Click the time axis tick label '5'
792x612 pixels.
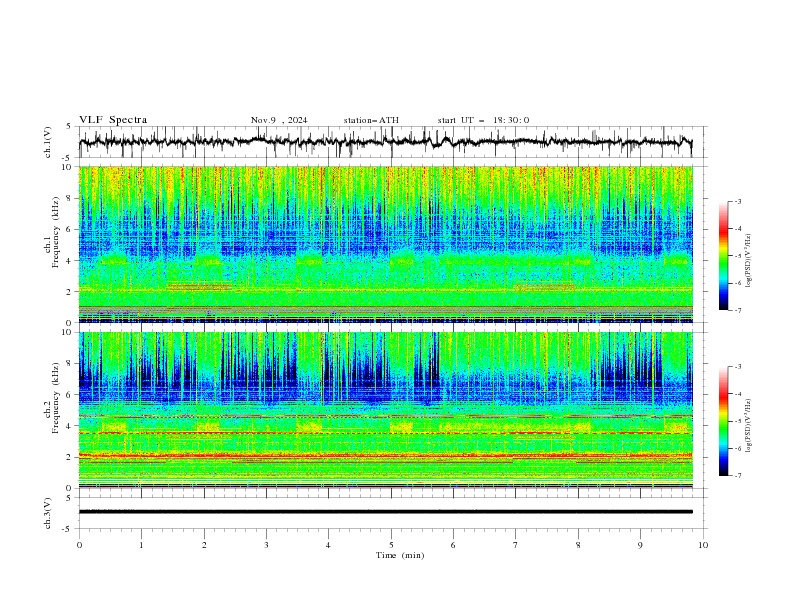click(391, 545)
